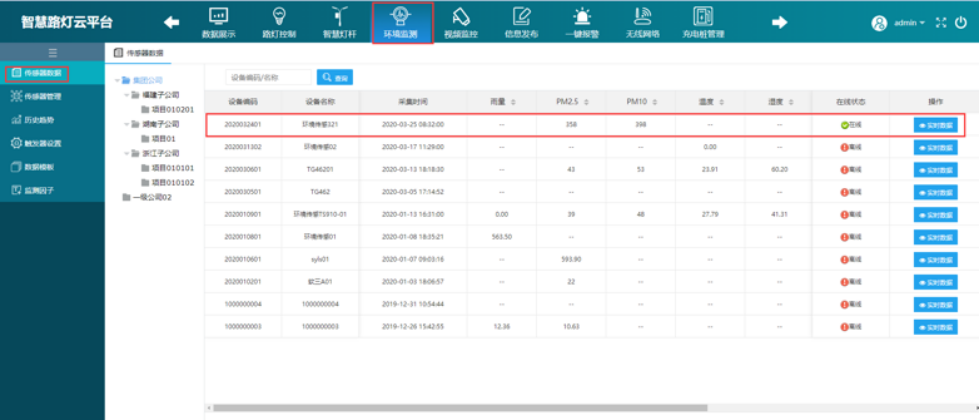Select 历史趋势 in sidebar menu
The image size is (979, 420).
click(38, 119)
